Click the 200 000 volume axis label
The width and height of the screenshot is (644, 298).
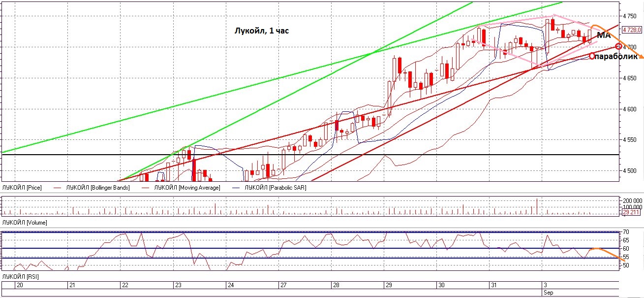632,201
